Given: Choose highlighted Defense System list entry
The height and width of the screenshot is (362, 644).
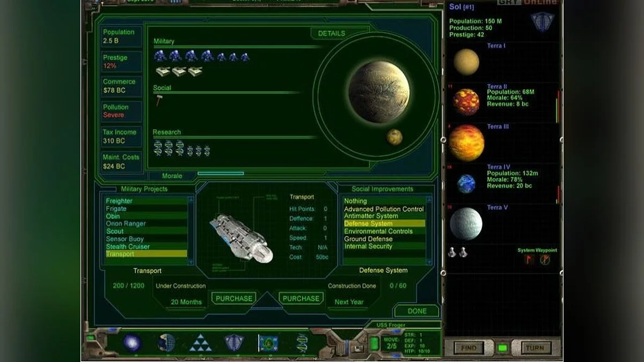Looking at the screenshot, I should coord(384,224).
